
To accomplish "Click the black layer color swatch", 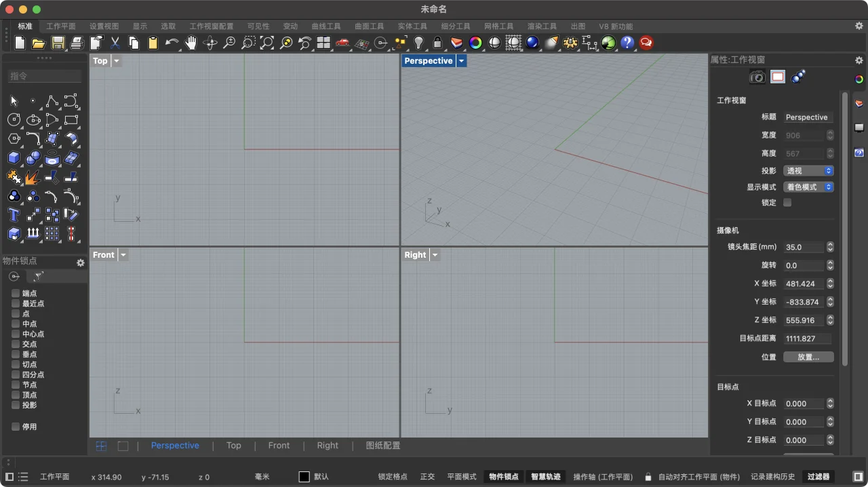I will pyautogui.click(x=304, y=477).
